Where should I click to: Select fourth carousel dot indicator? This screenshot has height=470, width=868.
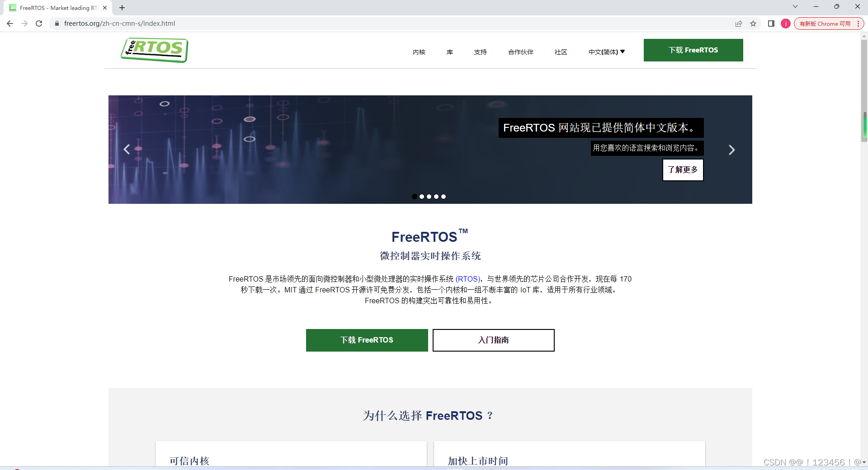tap(436, 197)
